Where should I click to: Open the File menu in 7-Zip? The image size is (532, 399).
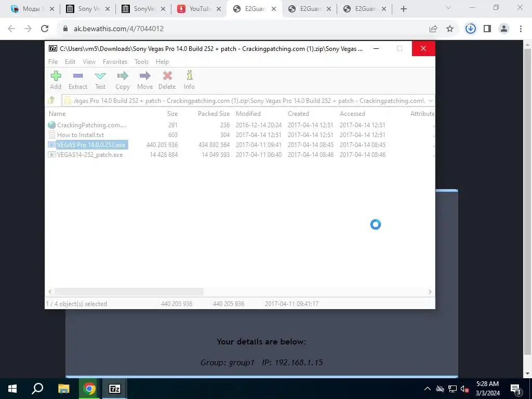coord(53,62)
